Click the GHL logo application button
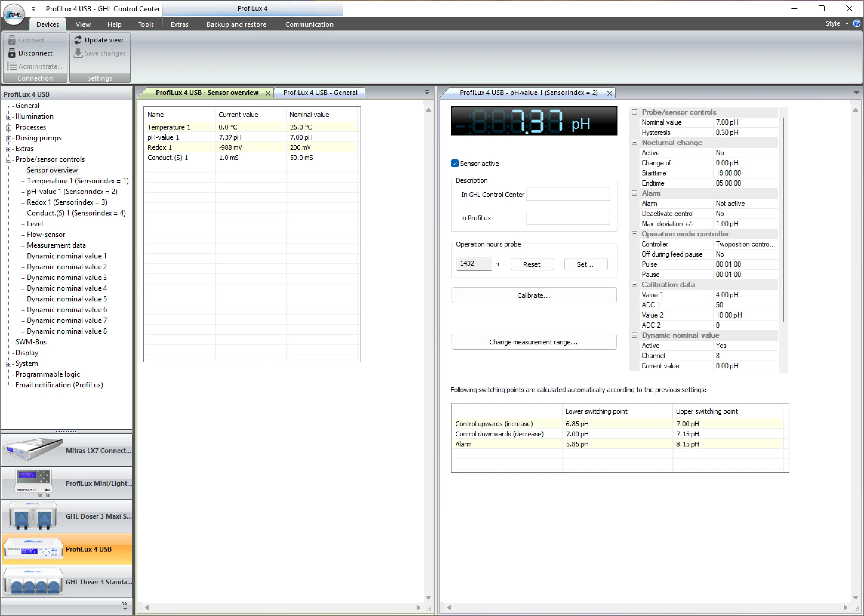This screenshot has width=864, height=616. (14, 14)
